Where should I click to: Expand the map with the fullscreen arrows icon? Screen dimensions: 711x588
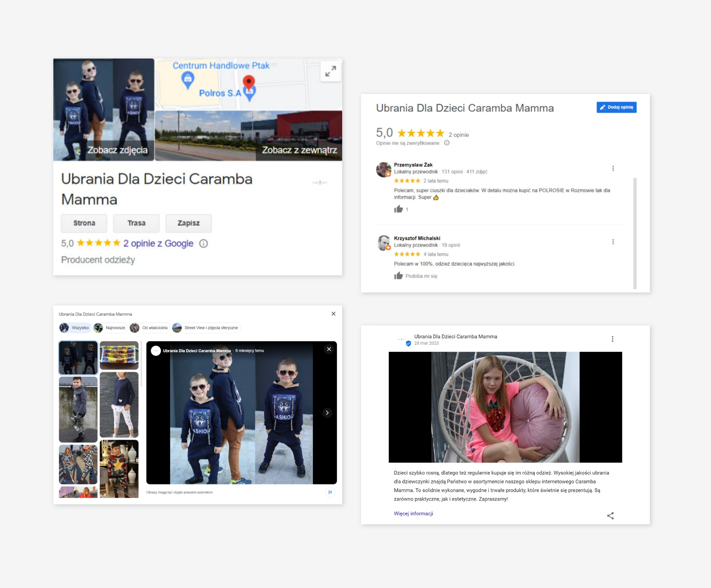(x=330, y=71)
